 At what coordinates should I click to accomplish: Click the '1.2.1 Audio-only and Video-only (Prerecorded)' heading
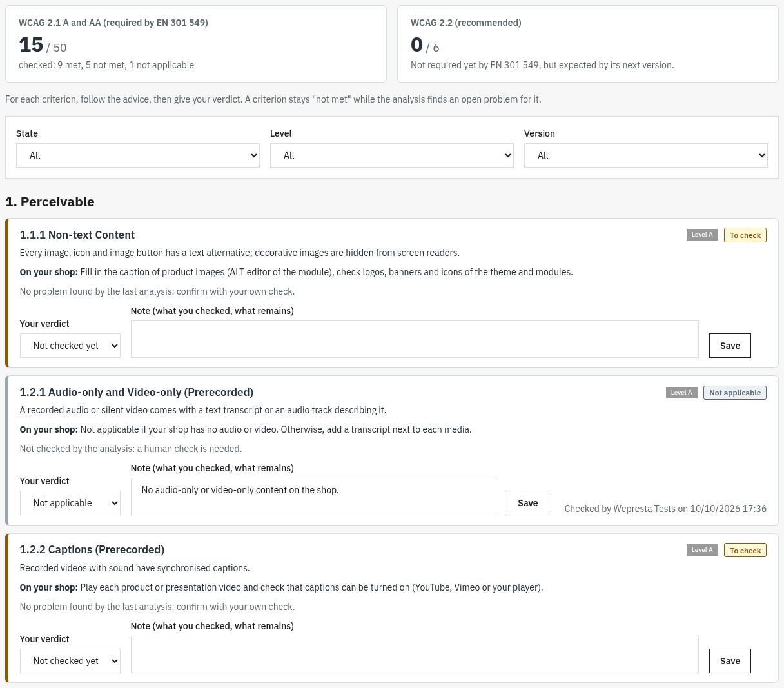click(x=137, y=392)
